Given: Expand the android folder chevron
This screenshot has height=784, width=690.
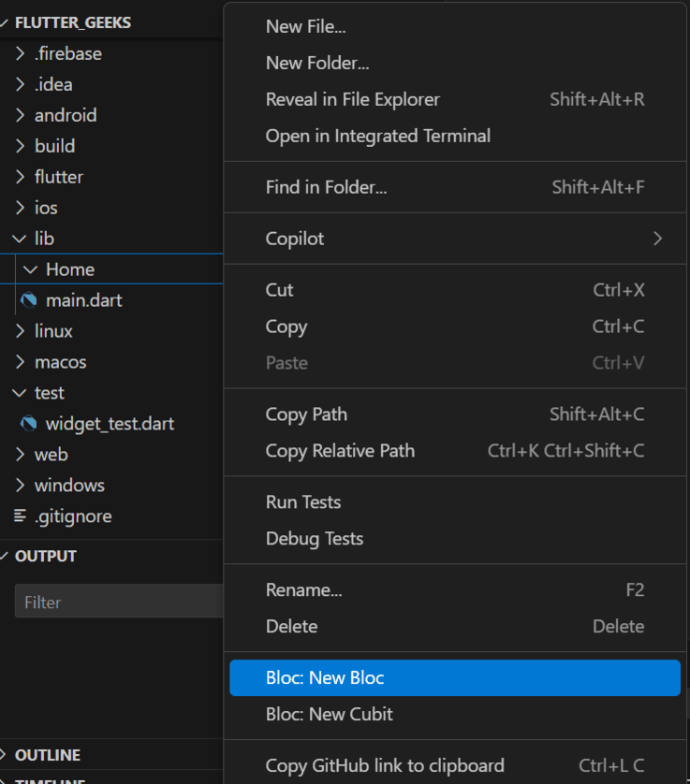Looking at the screenshot, I should click(21, 115).
